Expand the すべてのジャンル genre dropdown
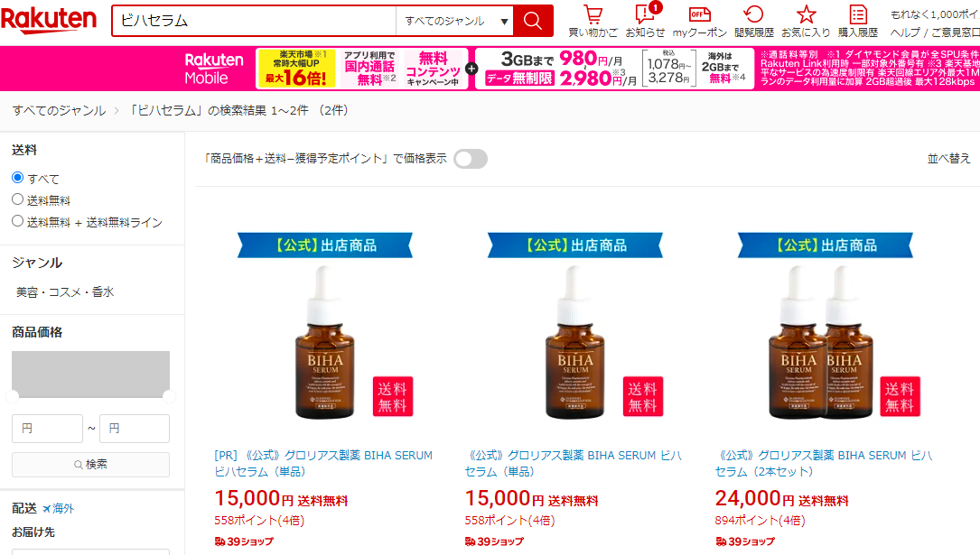Image resolution: width=980 pixels, height=555 pixels. 454,22
